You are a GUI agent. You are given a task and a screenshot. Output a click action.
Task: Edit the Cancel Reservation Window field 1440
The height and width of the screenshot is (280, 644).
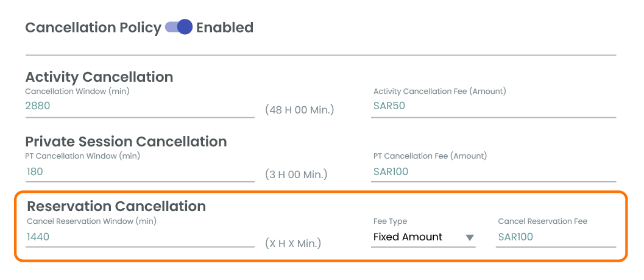point(140,237)
